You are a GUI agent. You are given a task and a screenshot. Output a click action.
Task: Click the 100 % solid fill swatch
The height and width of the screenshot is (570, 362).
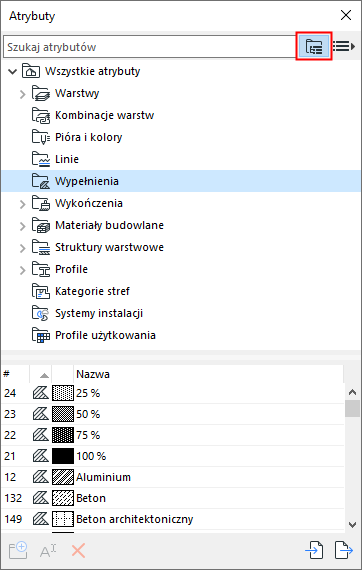(x=63, y=456)
